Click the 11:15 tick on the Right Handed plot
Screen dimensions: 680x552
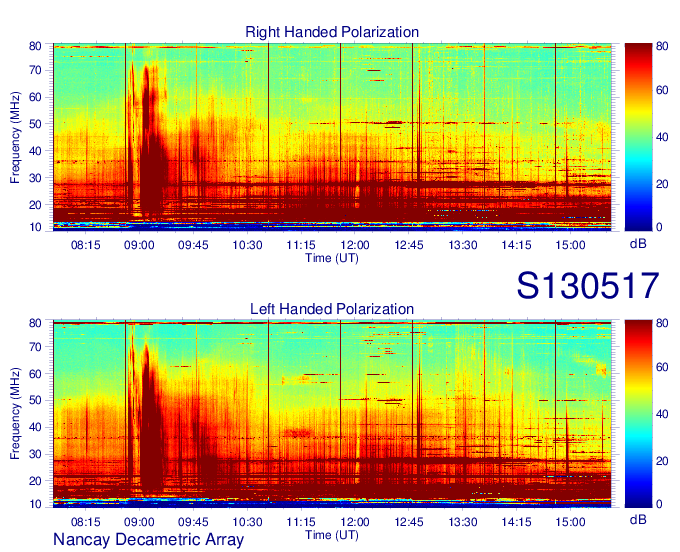coord(301,245)
